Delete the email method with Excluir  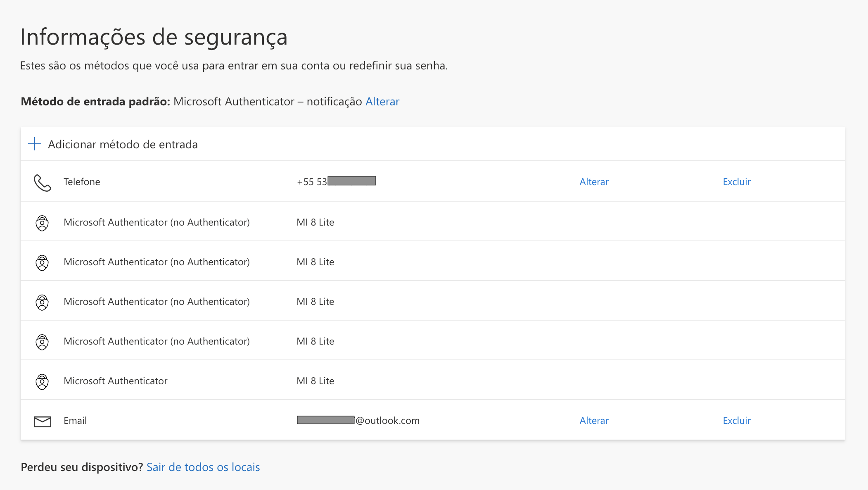(x=737, y=421)
